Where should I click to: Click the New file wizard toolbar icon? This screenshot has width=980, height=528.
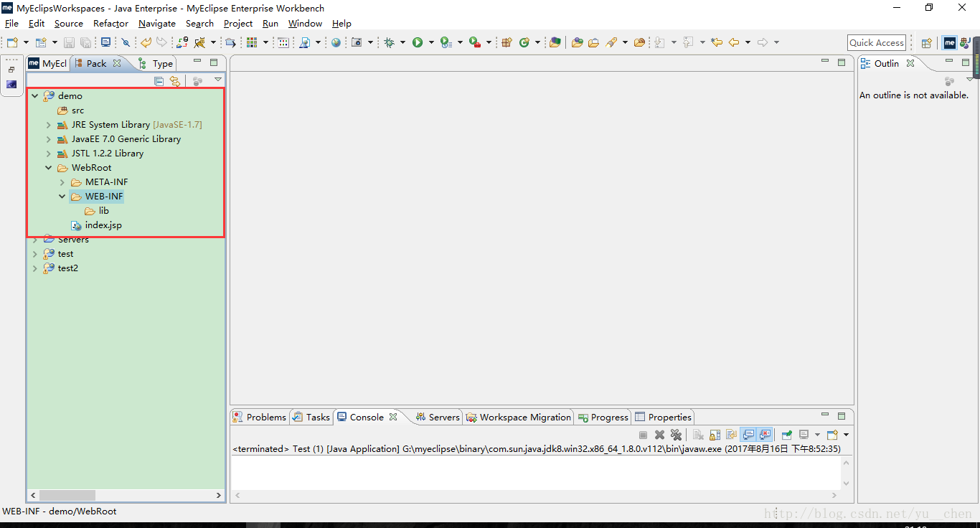click(x=12, y=42)
